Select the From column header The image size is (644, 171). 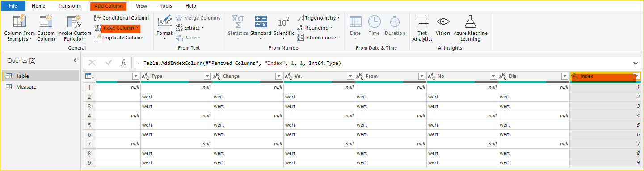pyautogui.click(x=391, y=76)
